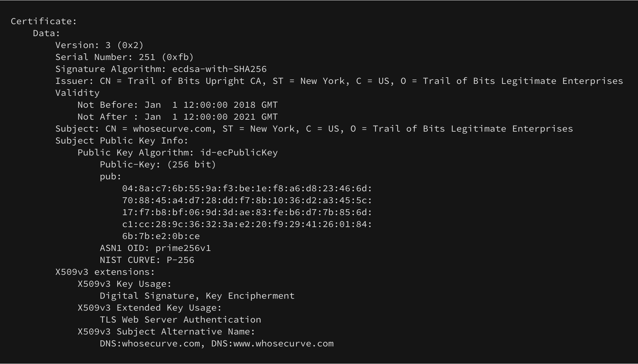Click the ASN1 OID prime256v1 line
Screen dimensions: 638x364
click(x=155, y=248)
